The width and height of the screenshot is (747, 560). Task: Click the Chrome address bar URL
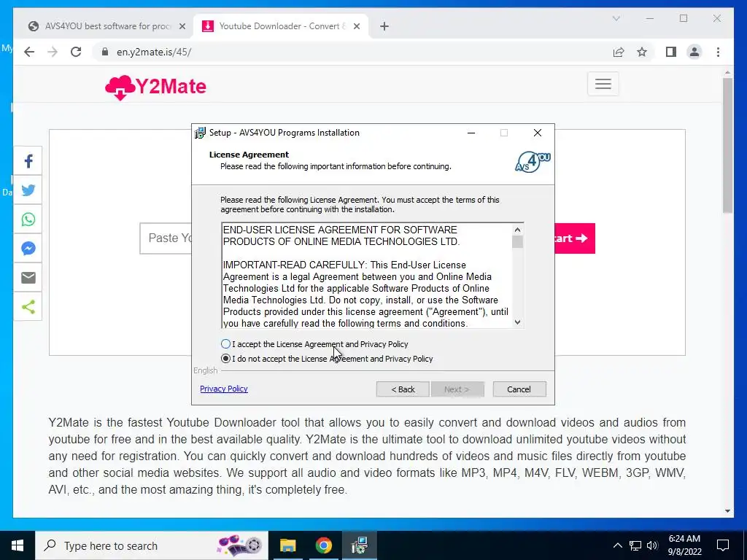(x=154, y=52)
